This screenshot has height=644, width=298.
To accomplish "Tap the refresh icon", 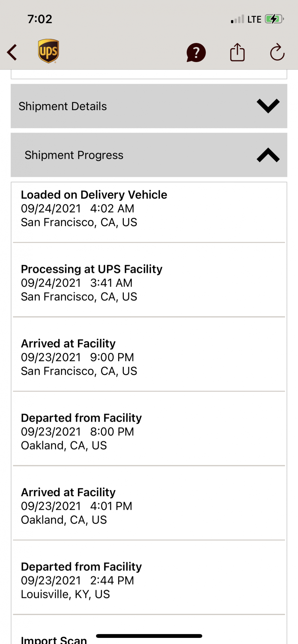I will tap(277, 52).
